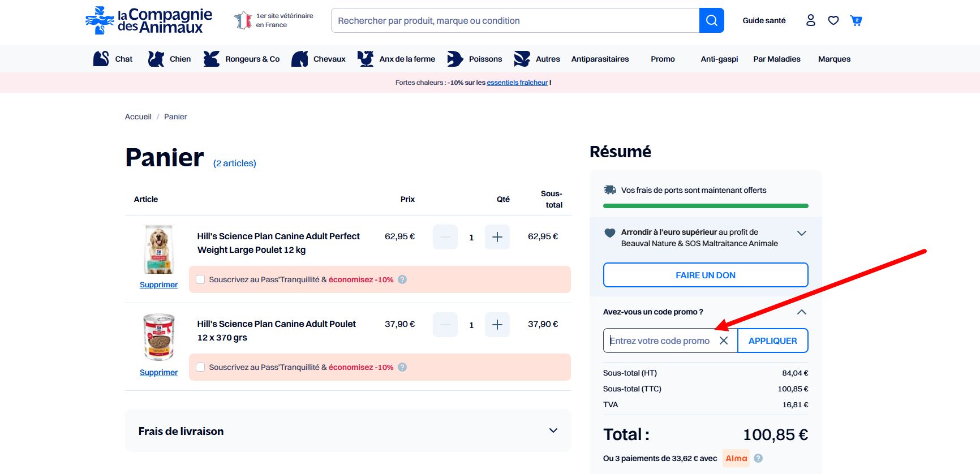Open the Marques menu
Viewport: 980px width, 474px height.
point(834,59)
